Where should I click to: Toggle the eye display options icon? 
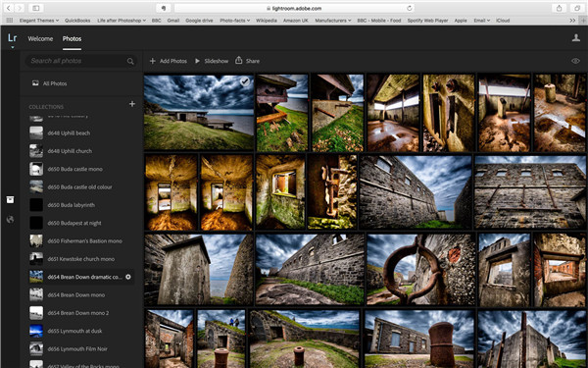click(575, 61)
